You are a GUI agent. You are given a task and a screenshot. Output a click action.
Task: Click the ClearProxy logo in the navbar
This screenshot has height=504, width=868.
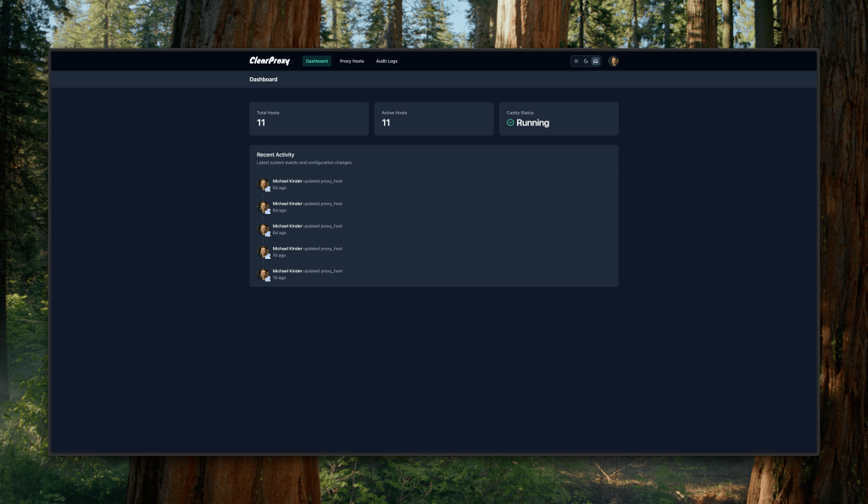pyautogui.click(x=269, y=60)
